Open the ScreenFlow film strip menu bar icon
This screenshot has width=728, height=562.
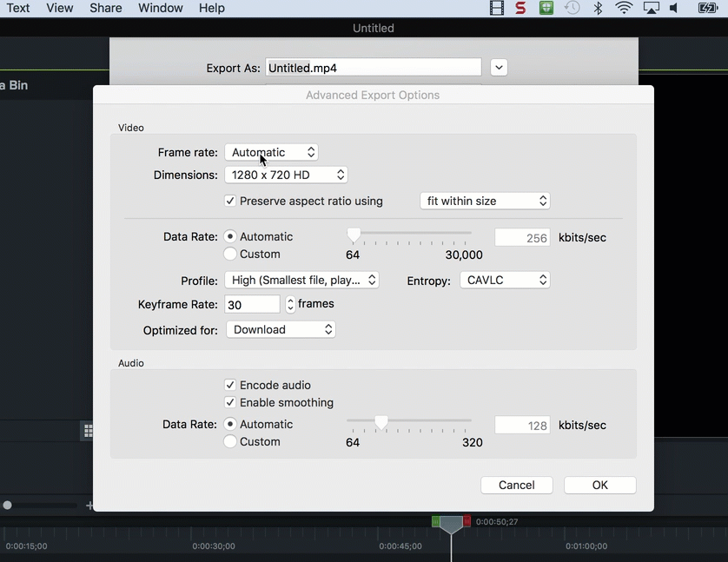pos(496,8)
